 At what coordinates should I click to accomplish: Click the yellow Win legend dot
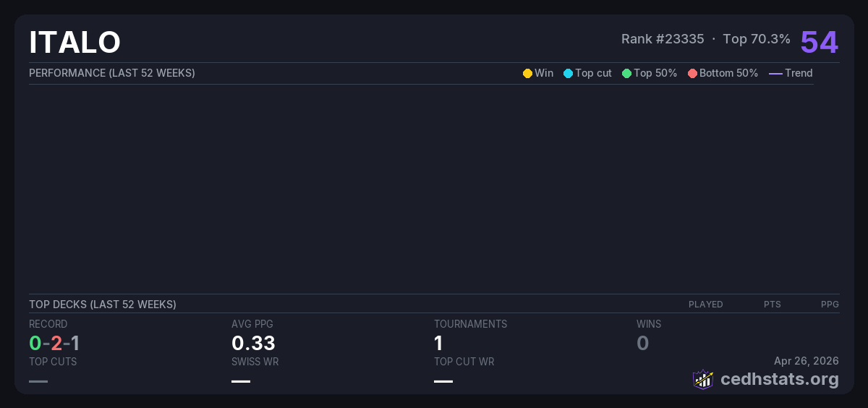click(x=527, y=74)
